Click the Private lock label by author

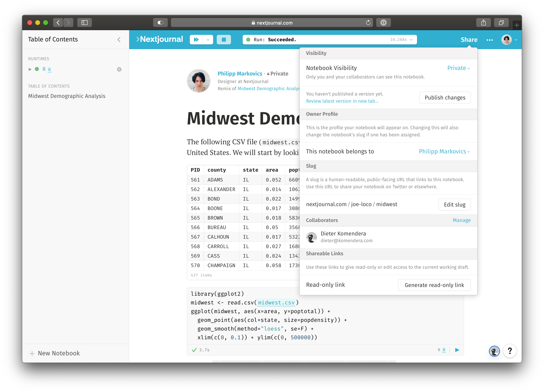pyautogui.click(x=278, y=74)
